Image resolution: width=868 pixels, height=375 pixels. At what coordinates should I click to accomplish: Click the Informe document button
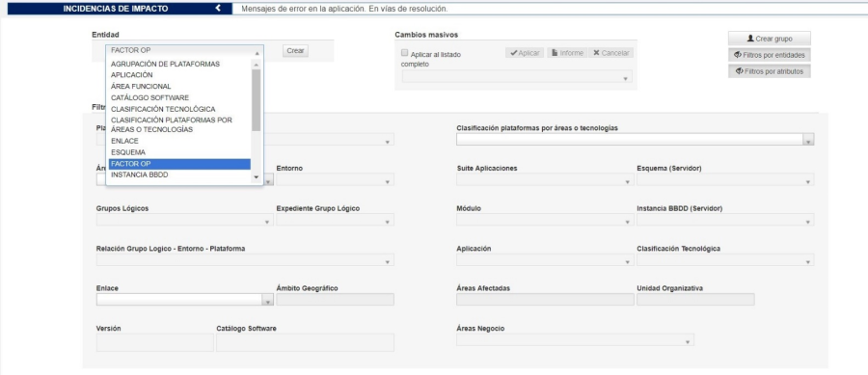point(567,53)
